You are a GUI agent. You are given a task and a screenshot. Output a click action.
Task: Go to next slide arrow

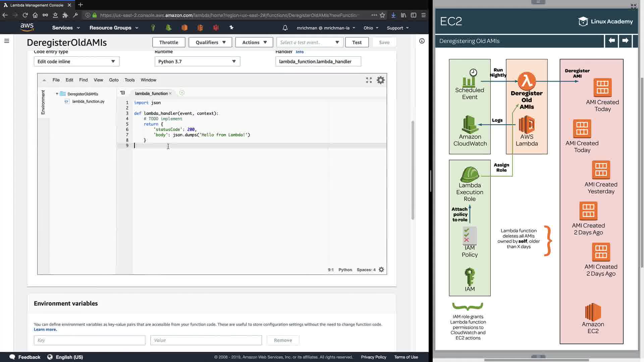tap(625, 41)
